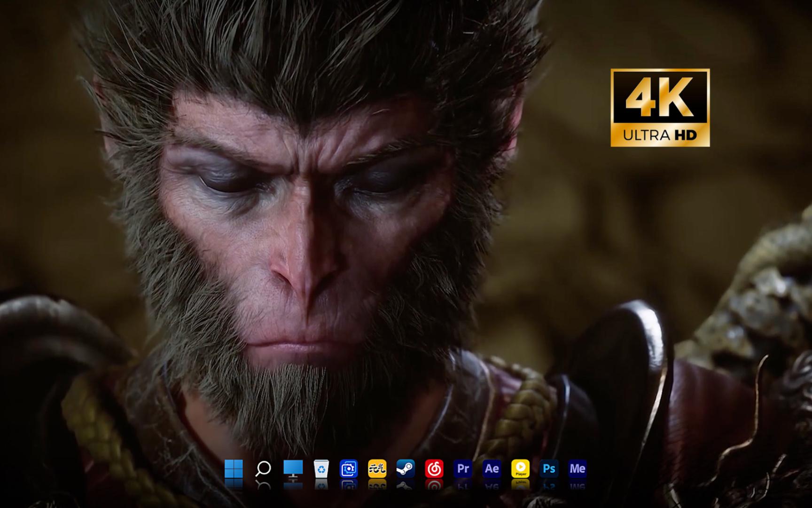Open This PC from the dock
Screen dimensions: 812x508
coord(293,468)
